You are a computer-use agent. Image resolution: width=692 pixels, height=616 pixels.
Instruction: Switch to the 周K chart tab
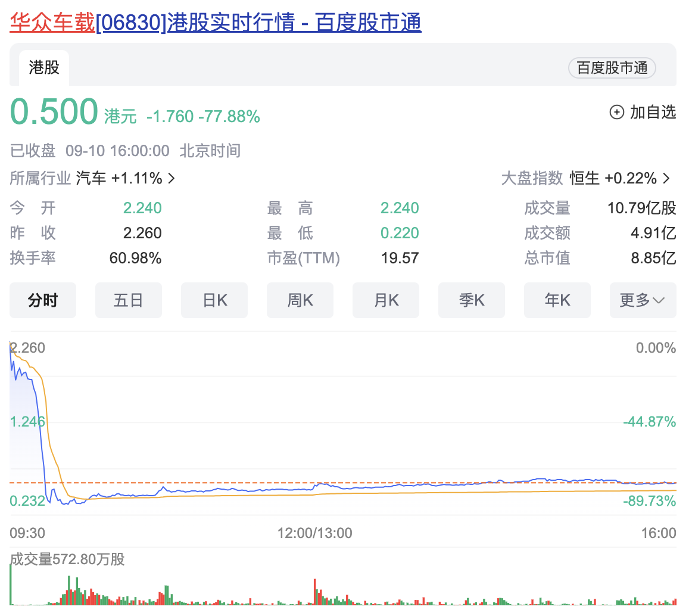(300, 300)
